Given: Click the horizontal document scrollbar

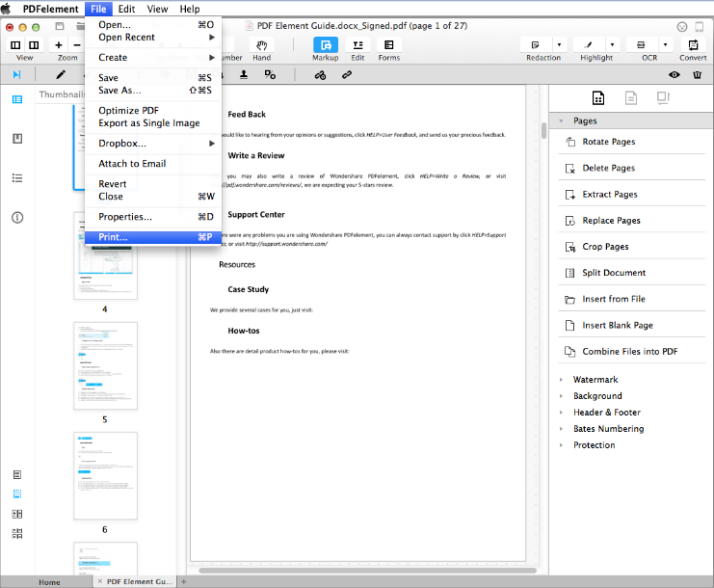Looking at the screenshot, I should pos(367,571).
